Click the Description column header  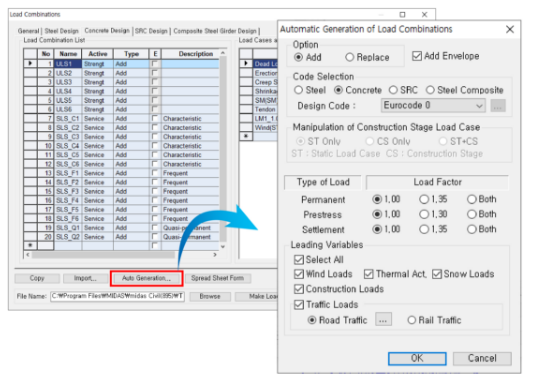[190, 54]
